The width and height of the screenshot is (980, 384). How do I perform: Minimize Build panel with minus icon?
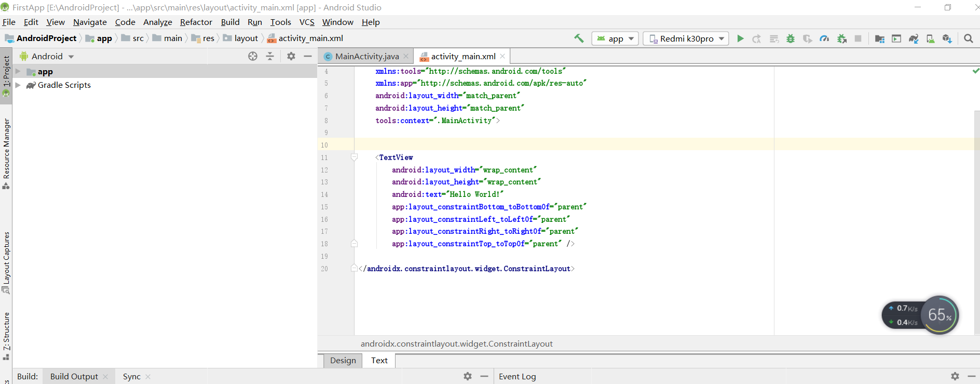(484, 376)
